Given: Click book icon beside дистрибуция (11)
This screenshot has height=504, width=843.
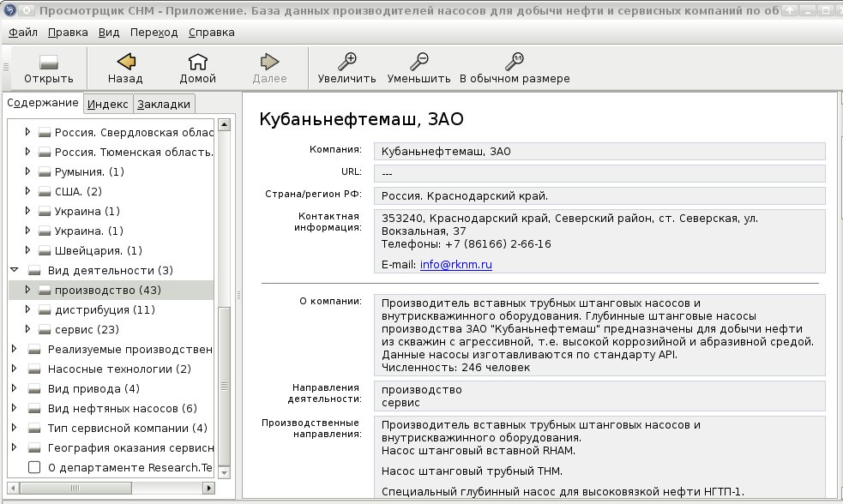Looking at the screenshot, I should click(45, 310).
